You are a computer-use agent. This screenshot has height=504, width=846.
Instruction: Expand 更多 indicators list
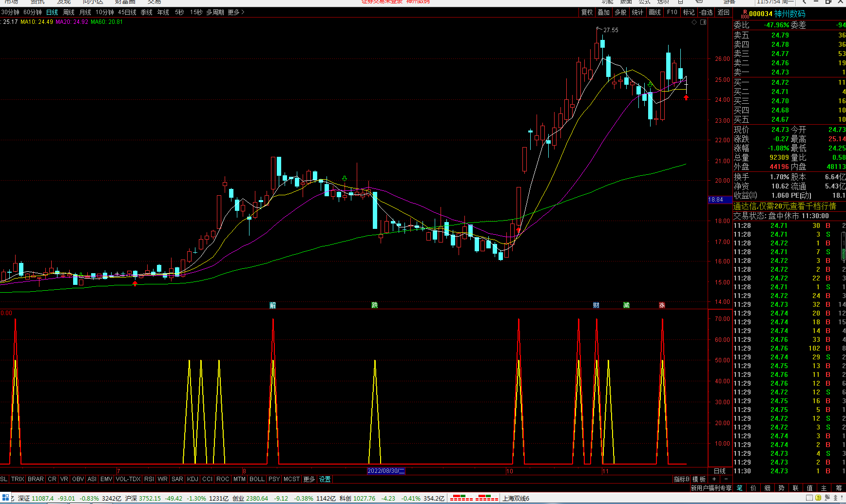(309, 479)
